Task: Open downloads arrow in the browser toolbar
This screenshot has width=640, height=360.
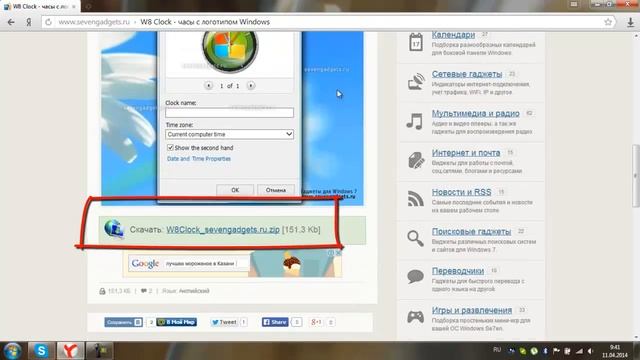Action: pos(631,22)
